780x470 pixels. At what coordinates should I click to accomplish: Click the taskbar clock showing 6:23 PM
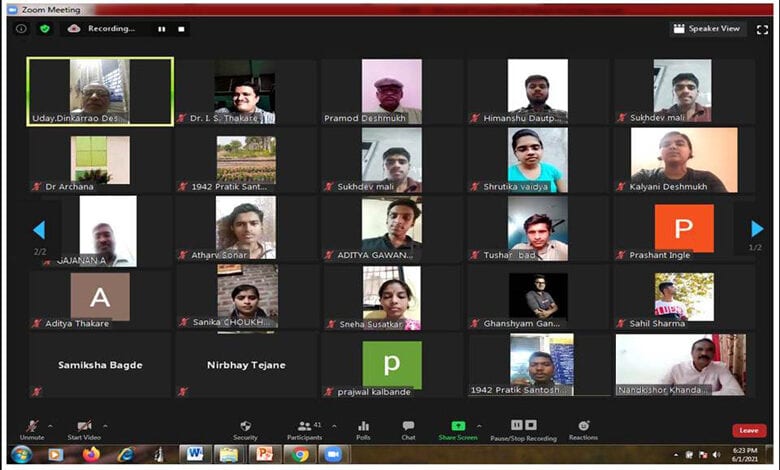click(x=745, y=454)
